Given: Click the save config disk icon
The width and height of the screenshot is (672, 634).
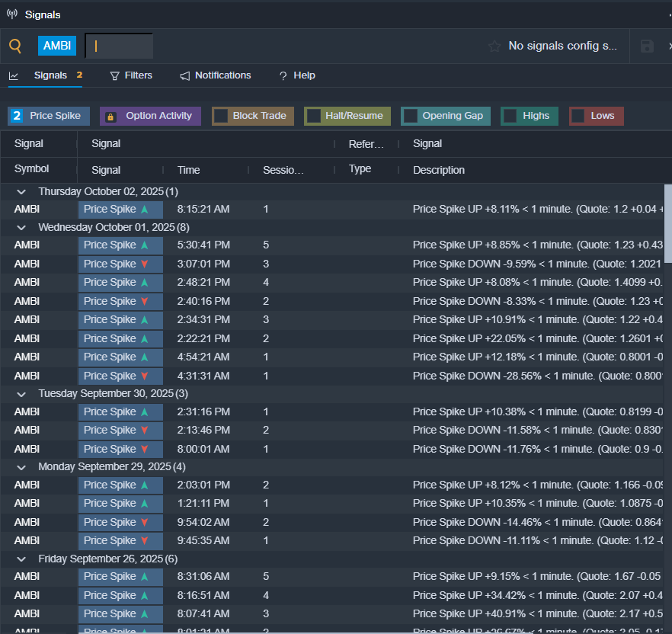Looking at the screenshot, I should pyautogui.click(x=647, y=46).
